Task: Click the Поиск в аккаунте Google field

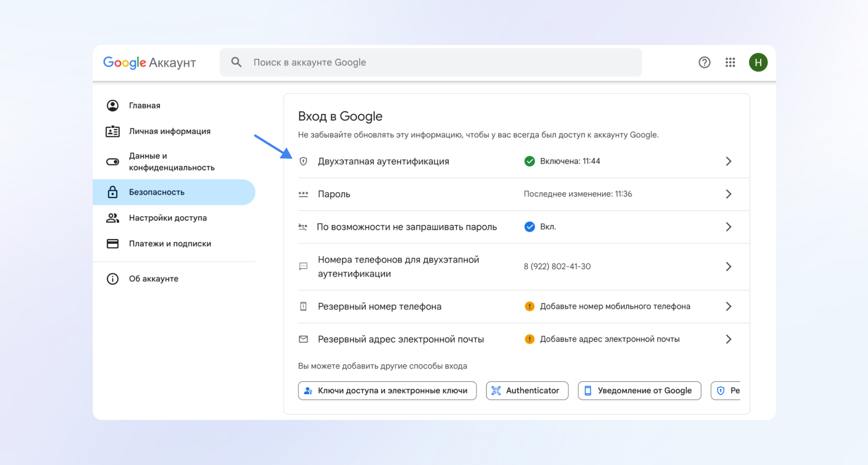Action: tap(430, 62)
